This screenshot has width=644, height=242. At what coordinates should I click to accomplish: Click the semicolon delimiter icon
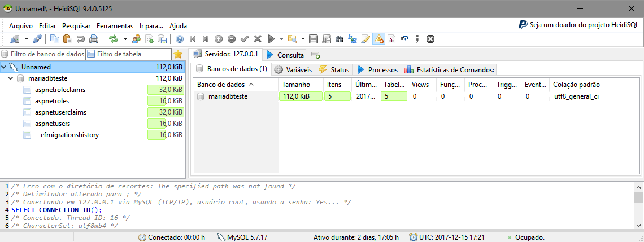click(x=417, y=39)
